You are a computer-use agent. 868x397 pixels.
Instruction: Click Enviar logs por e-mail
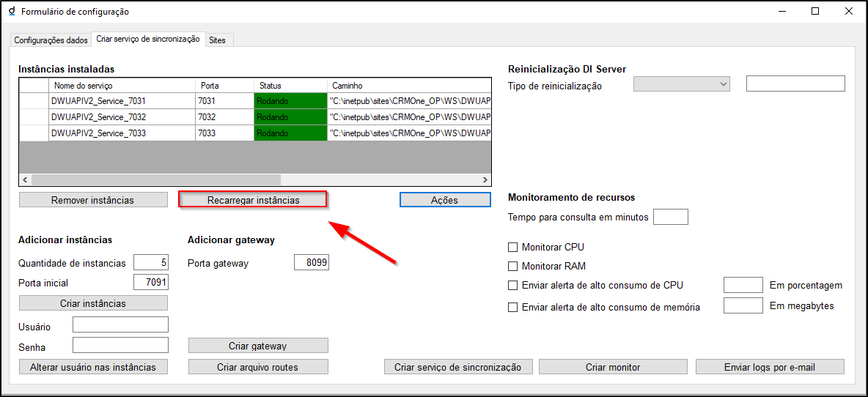click(769, 367)
